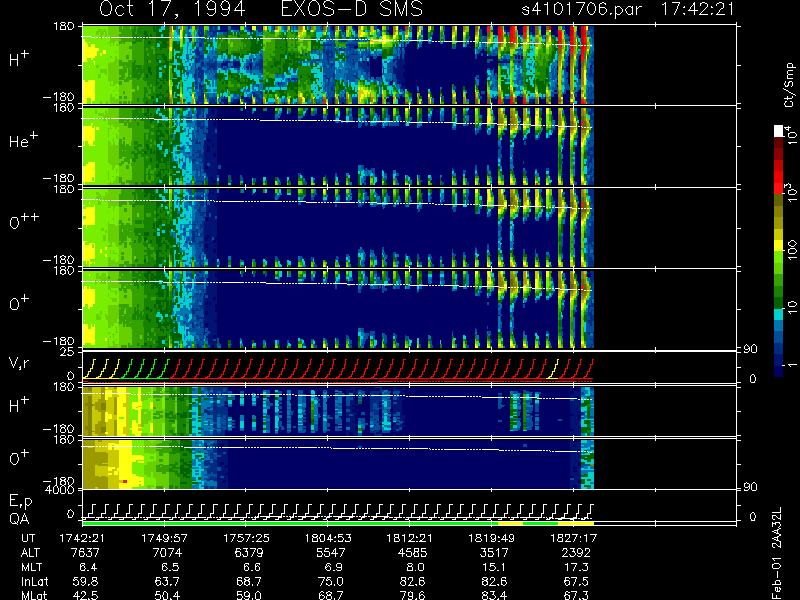Click the vertical "Feb-01 2AA32L" stamp text
The image size is (800, 600).
pos(777,554)
